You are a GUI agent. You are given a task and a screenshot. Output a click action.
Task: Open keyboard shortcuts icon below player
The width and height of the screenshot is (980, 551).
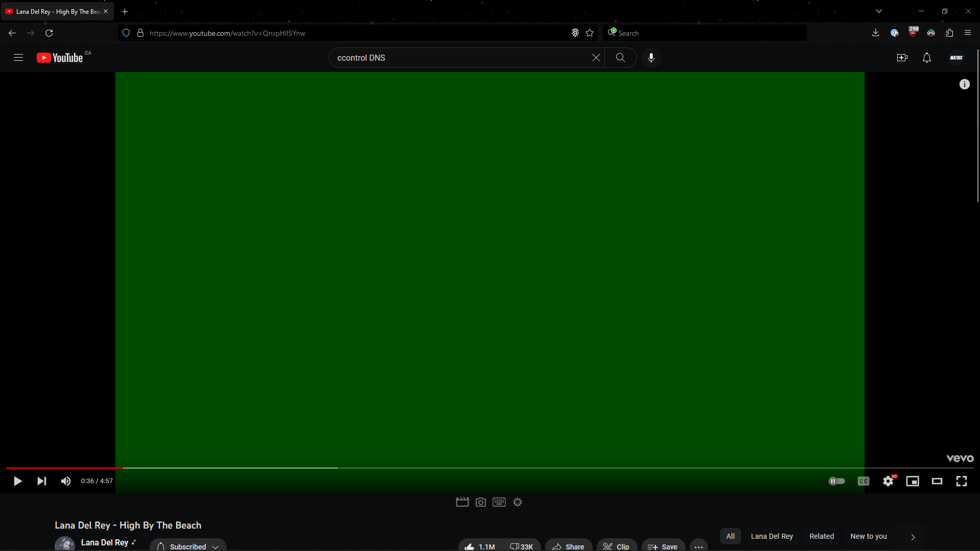[x=499, y=503]
